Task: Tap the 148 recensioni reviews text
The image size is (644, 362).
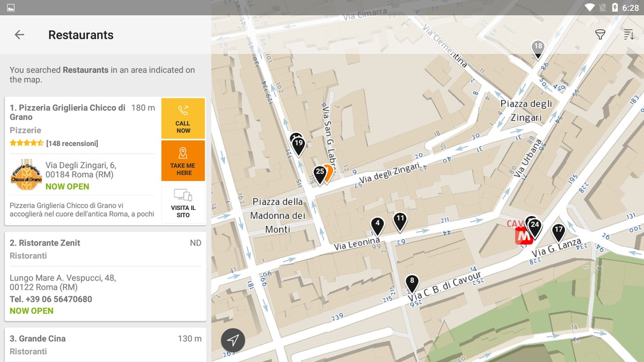Action: pyautogui.click(x=72, y=143)
